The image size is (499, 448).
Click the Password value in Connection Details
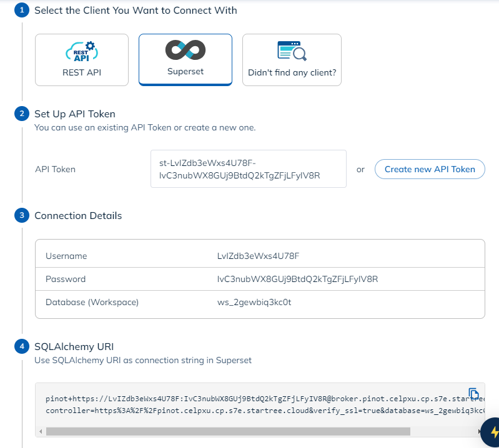(x=293, y=279)
